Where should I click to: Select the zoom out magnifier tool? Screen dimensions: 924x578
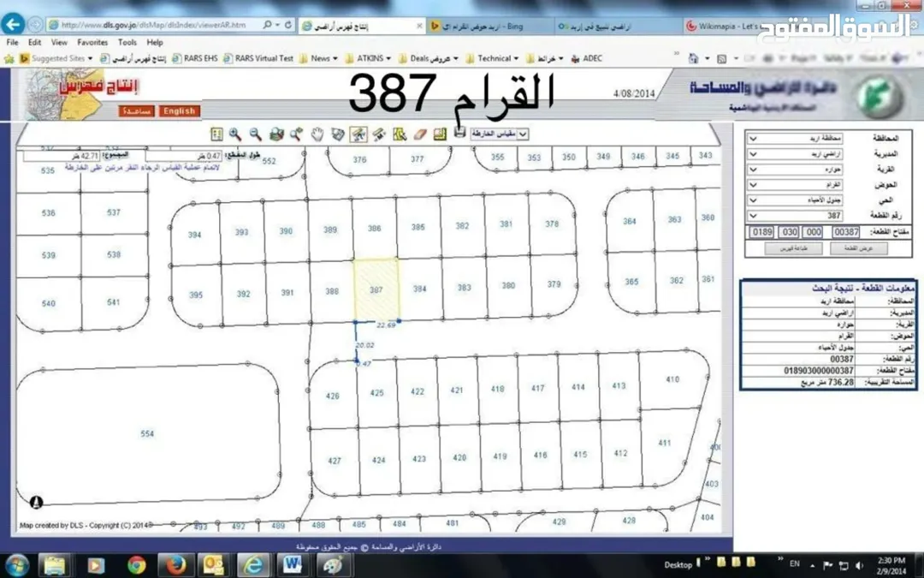(x=255, y=134)
